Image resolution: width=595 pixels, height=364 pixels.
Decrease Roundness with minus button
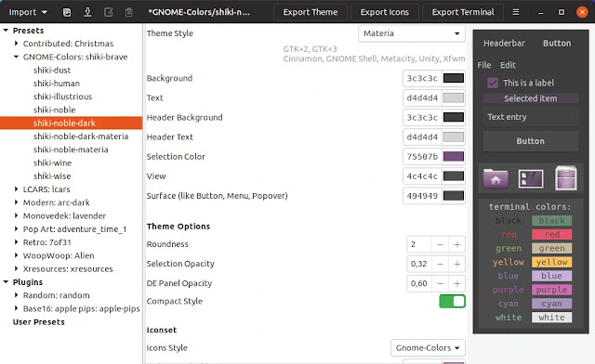pos(440,244)
